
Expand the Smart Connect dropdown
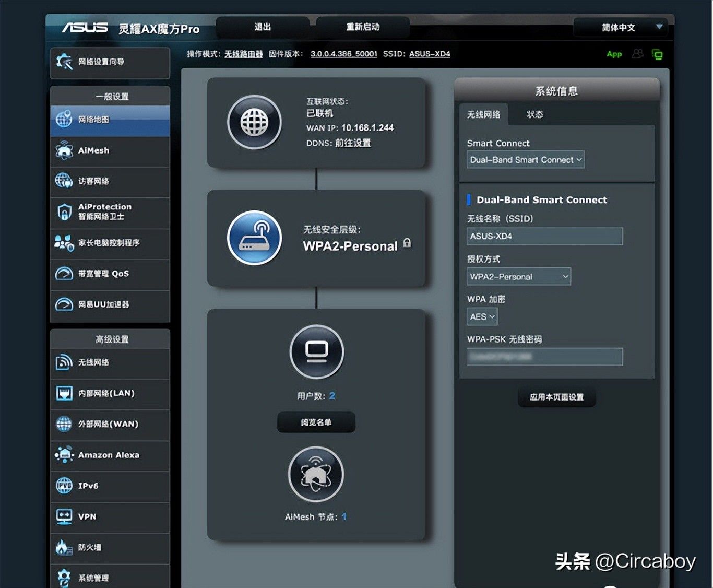click(x=526, y=160)
